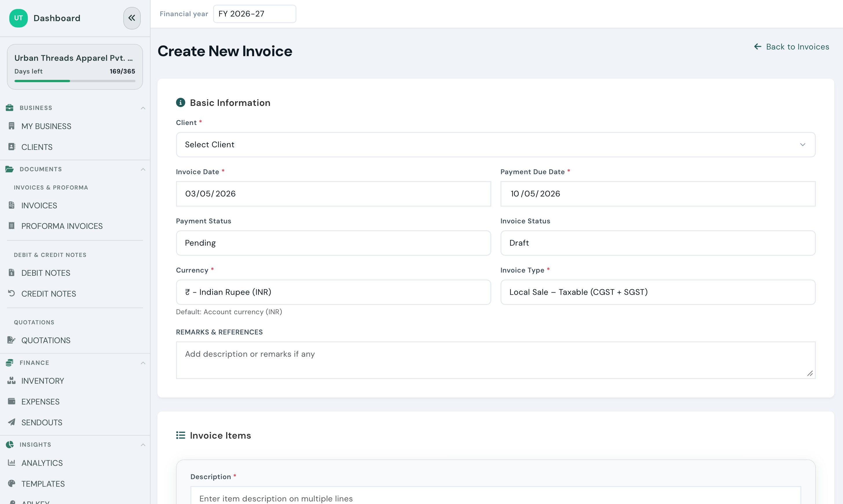Click the Clients contact-book icon

tap(12, 147)
